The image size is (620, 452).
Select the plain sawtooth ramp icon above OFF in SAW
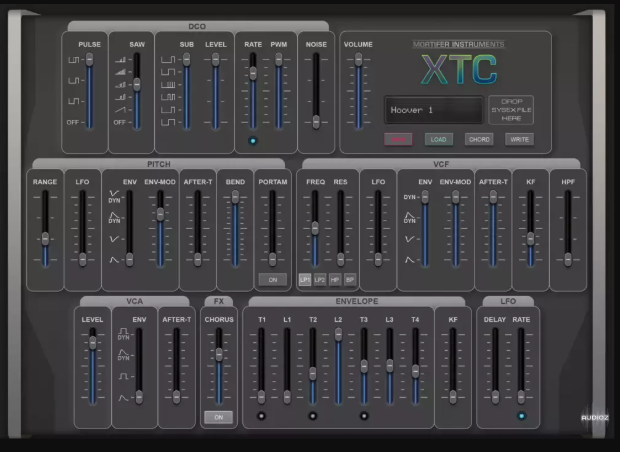[120, 110]
